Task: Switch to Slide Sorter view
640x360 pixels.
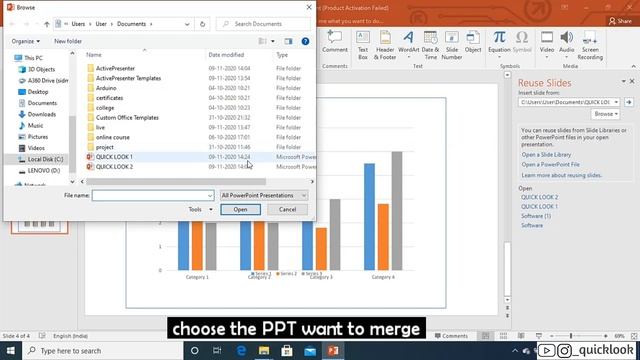Action: point(503,336)
